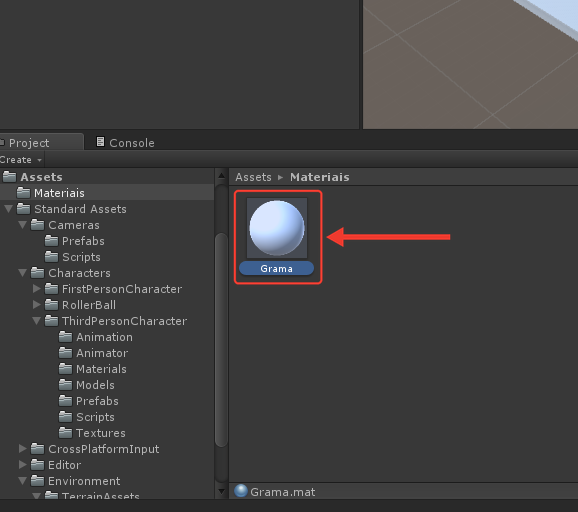Open the Console tab
The width and height of the screenshot is (578, 512).
[x=125, y=142]
